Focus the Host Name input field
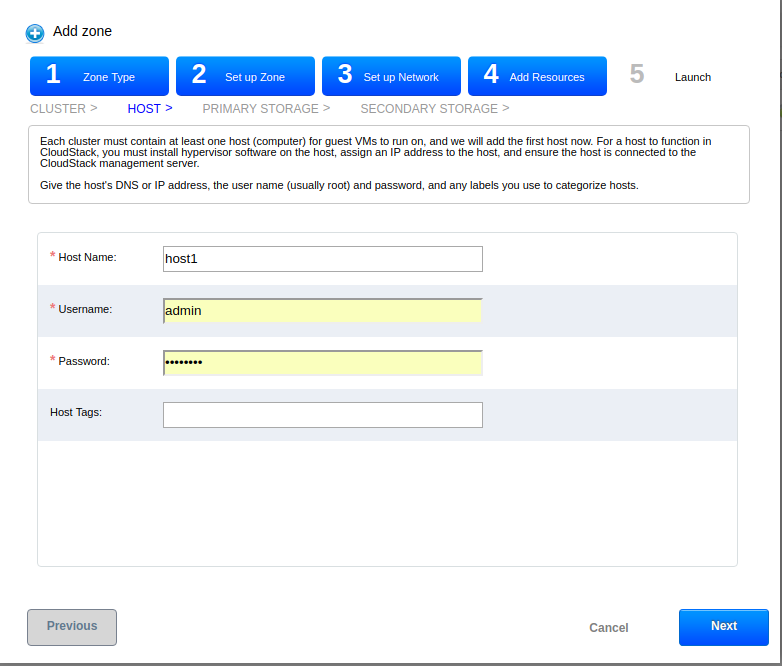The image size is (782, 666). (323, 259)
